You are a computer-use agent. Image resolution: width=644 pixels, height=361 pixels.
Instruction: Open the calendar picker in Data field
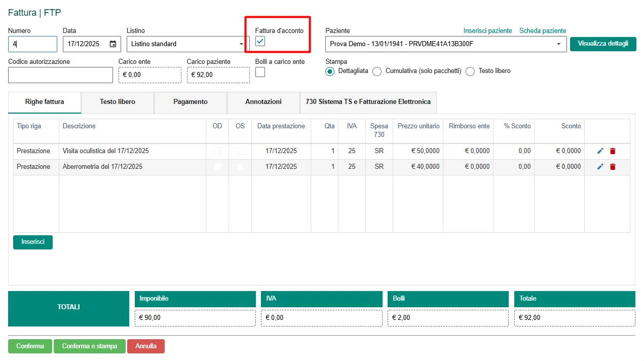(113, 44)
